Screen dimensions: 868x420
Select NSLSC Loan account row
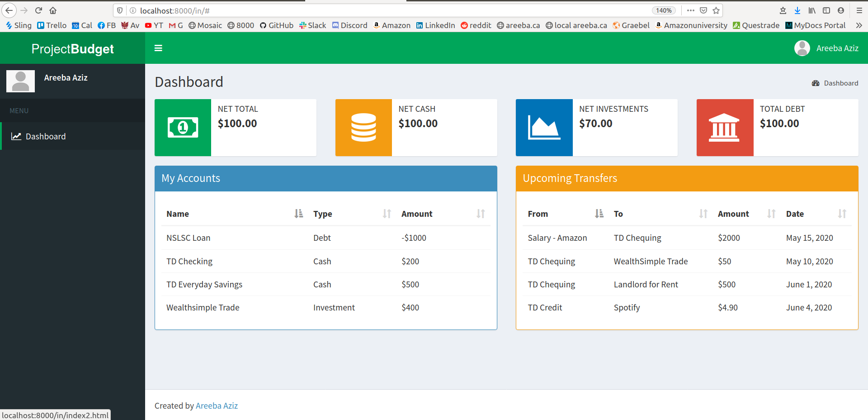[x=326, y=238]
